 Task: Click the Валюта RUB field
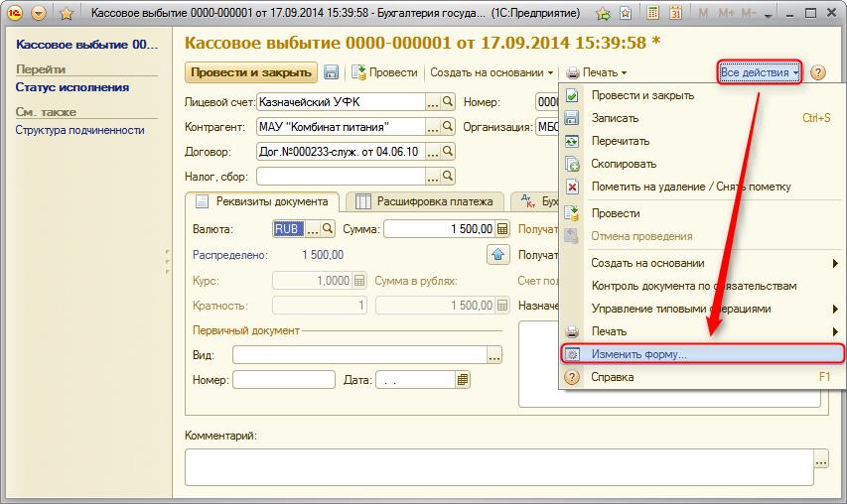288,229
